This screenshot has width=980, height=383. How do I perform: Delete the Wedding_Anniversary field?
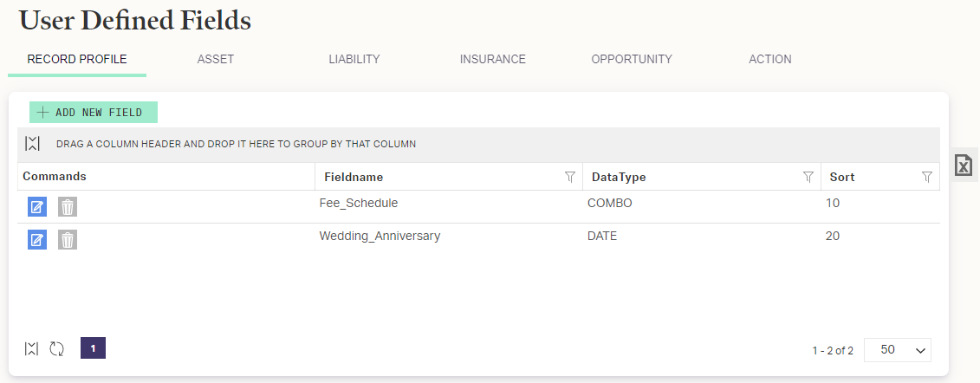68,239
